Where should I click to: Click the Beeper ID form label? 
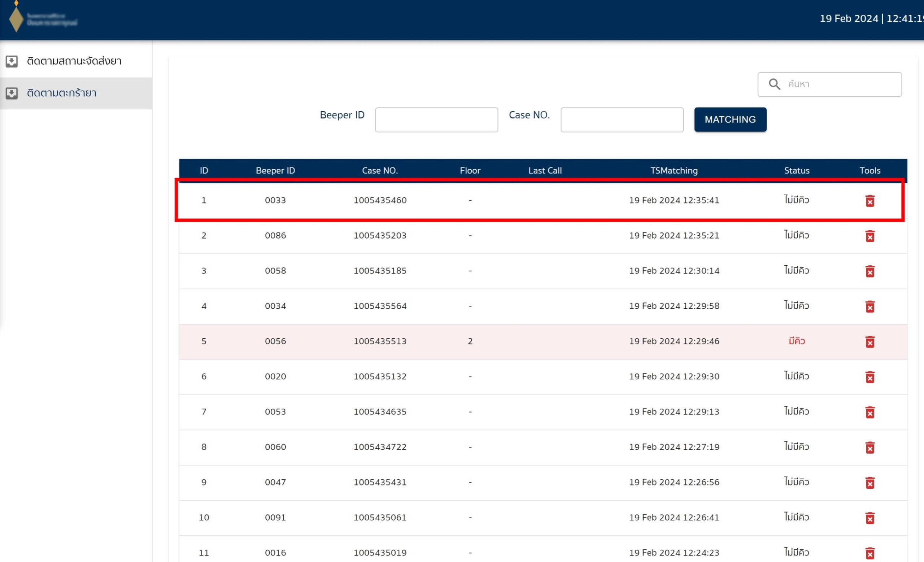pos(342,115)
